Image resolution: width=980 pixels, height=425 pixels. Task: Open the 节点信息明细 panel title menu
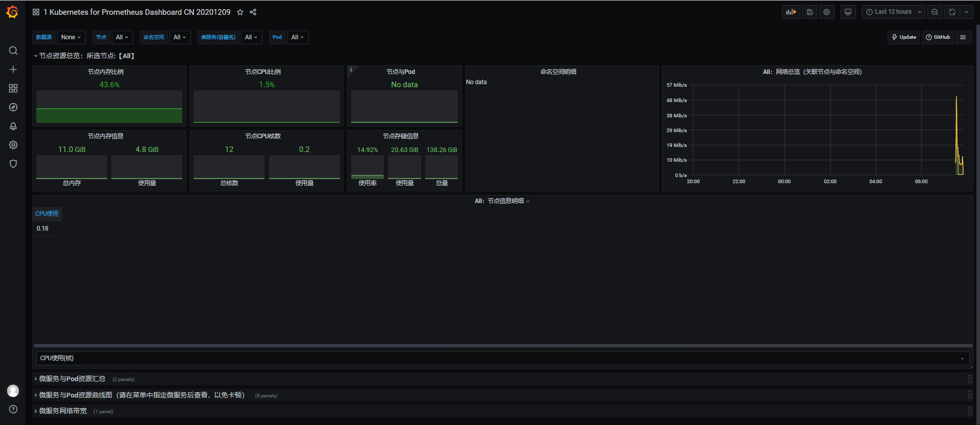(x=502, y=201)
